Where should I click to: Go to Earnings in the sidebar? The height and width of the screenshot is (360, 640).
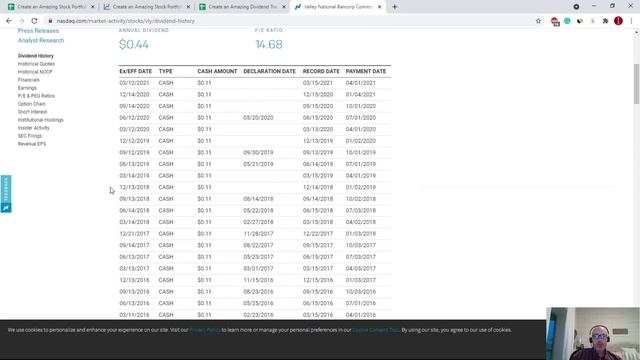click(x=27, y=88)
